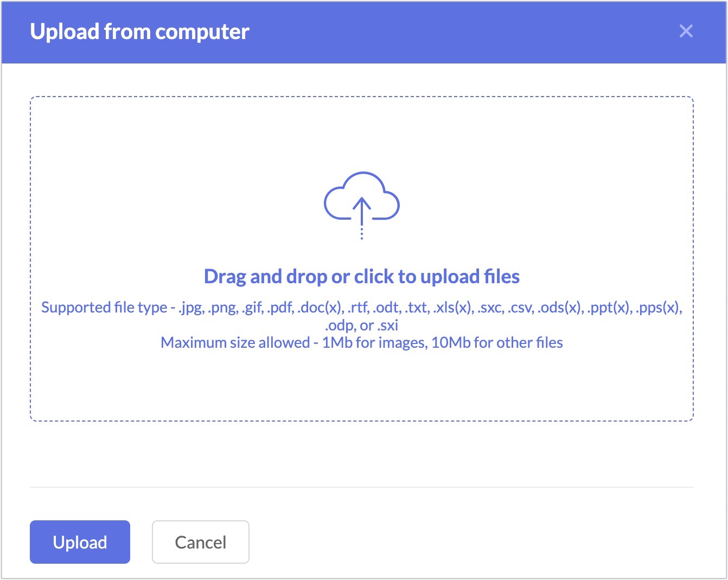Click the blue header bar of the dialog
The height and width of the screenshot is (580, 728).
364,33
